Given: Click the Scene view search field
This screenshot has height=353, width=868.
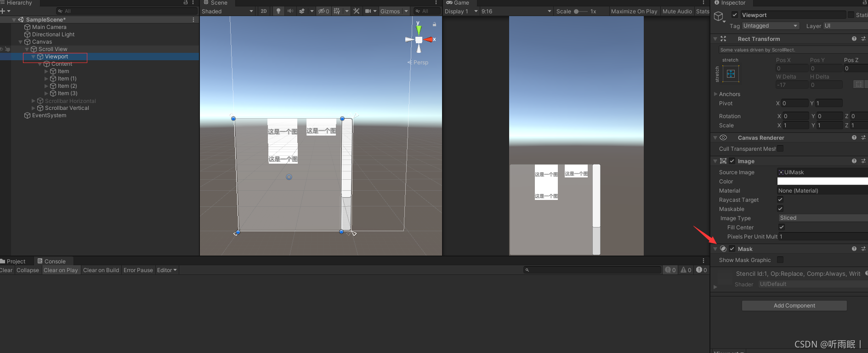Looking at the screenshot, I should tap(426, 11).
